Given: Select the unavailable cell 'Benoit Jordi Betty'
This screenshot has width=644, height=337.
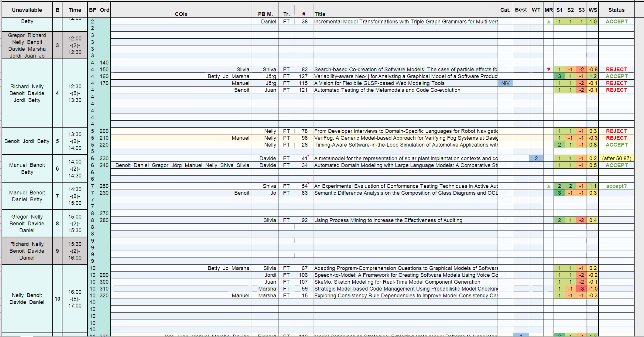Looking at the screenshot, I should pyautogui.click(x=27, y=141).
